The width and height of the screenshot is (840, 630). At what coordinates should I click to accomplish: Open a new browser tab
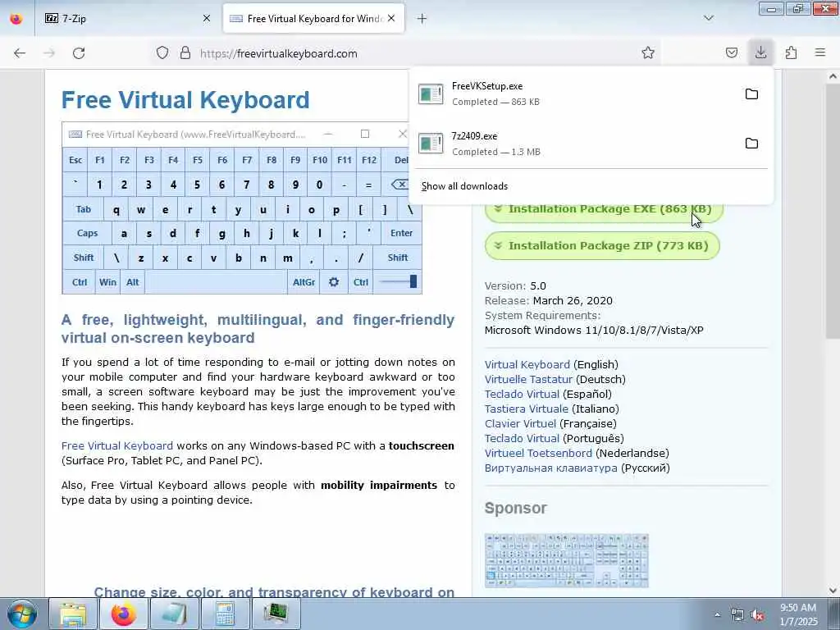point(422,19)
